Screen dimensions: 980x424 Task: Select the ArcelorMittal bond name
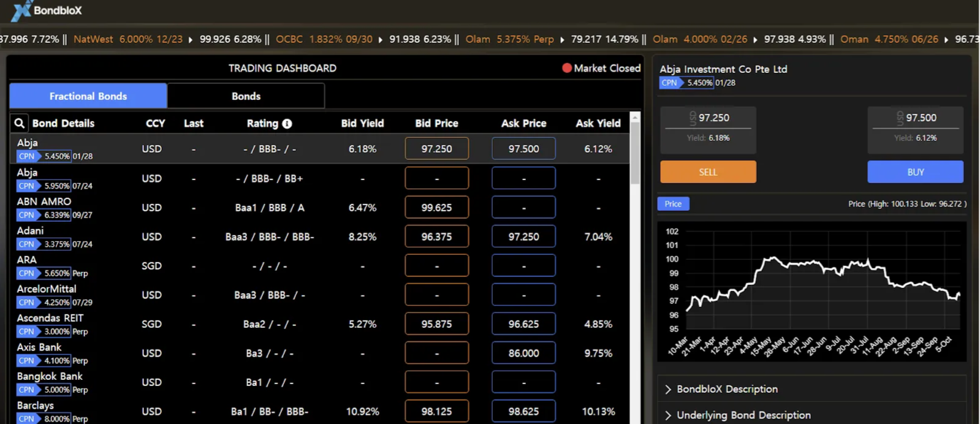[47, 289]
